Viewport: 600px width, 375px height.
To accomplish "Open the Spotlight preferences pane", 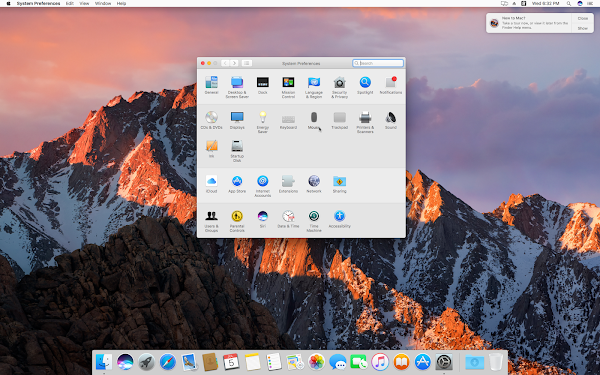I will point(365,85).
